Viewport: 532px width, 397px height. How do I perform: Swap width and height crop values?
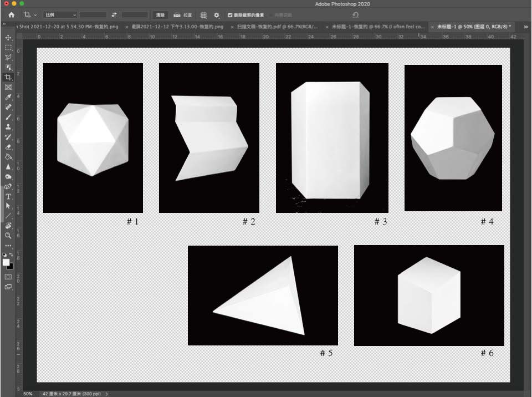coord(114,15)
